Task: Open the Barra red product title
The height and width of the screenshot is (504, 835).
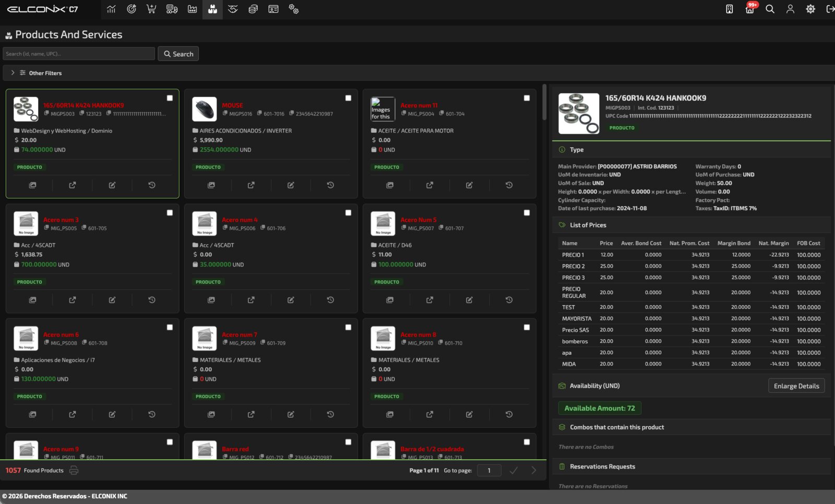Action: click(235, 449)
